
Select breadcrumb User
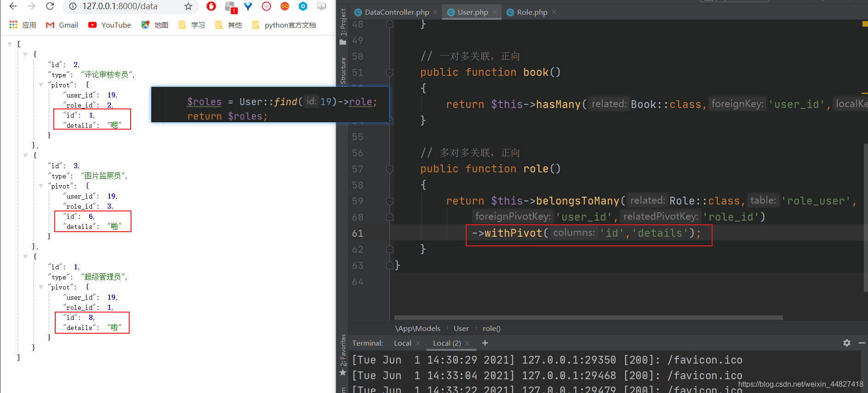(461, 328)
